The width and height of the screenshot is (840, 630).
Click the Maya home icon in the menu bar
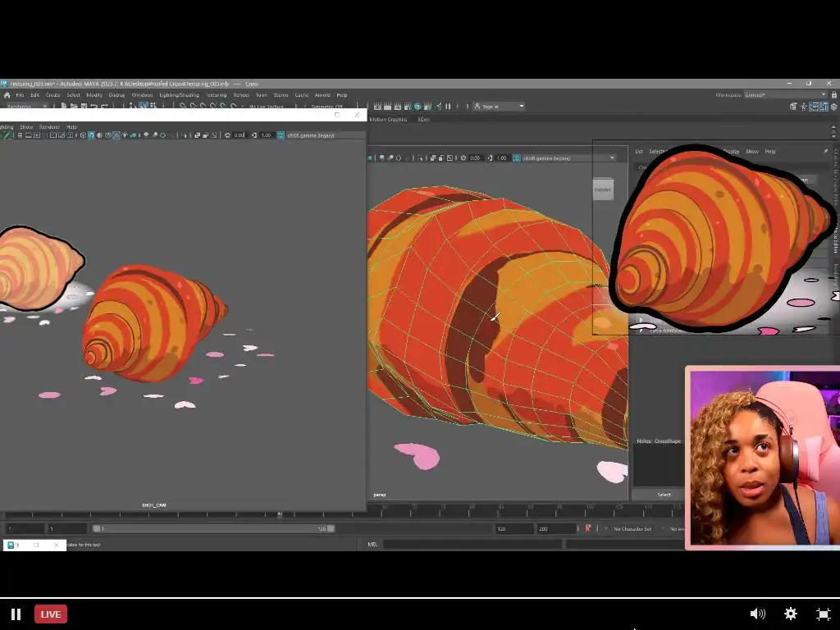(x=7, y=95)
